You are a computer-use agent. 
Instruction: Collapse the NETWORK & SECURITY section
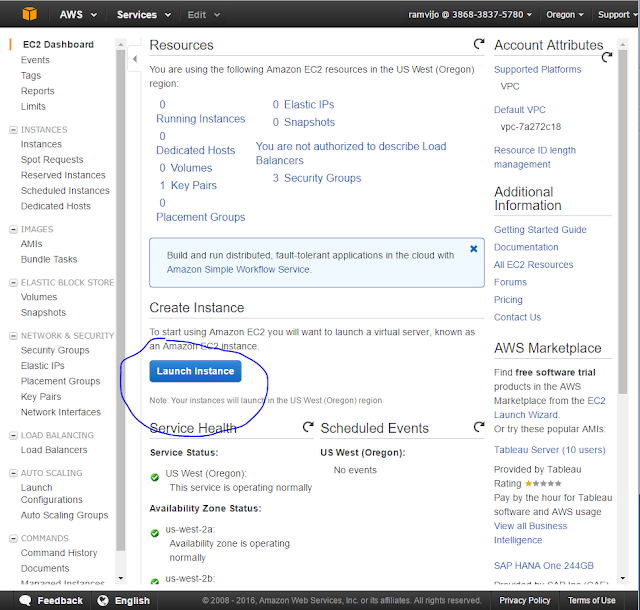[13, 336]
